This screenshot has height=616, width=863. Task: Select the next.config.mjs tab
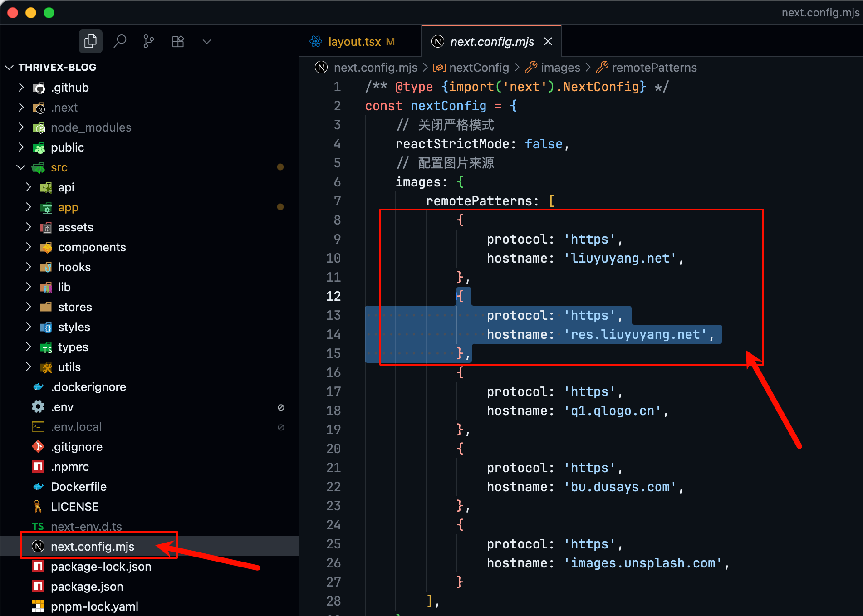[491, 42]
